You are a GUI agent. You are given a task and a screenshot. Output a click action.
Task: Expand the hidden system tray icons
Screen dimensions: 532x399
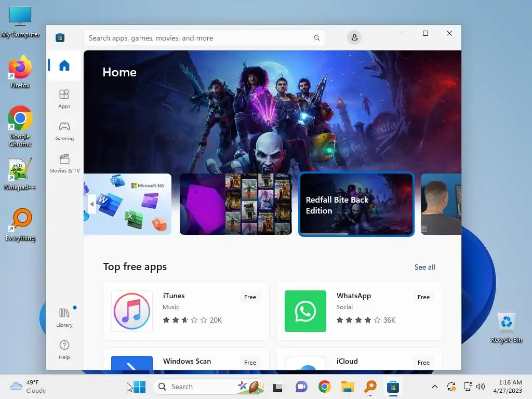435,387
